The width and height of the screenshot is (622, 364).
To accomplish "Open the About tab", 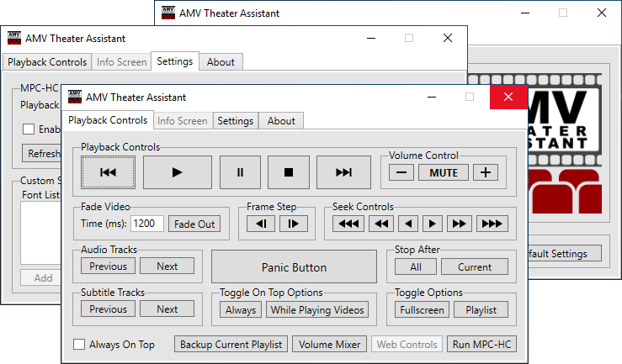I will pyautogui.click(x=281, y=121).
